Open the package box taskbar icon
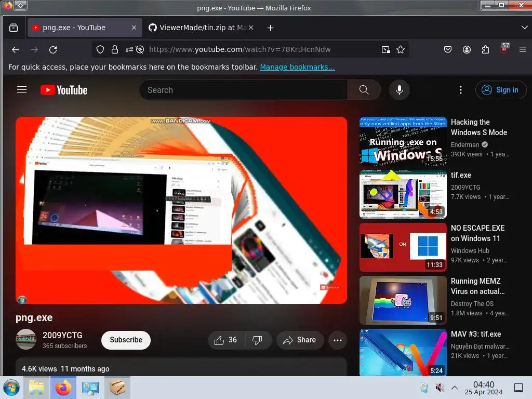Viewport: 532px width, 399px height. coord(117,388)
